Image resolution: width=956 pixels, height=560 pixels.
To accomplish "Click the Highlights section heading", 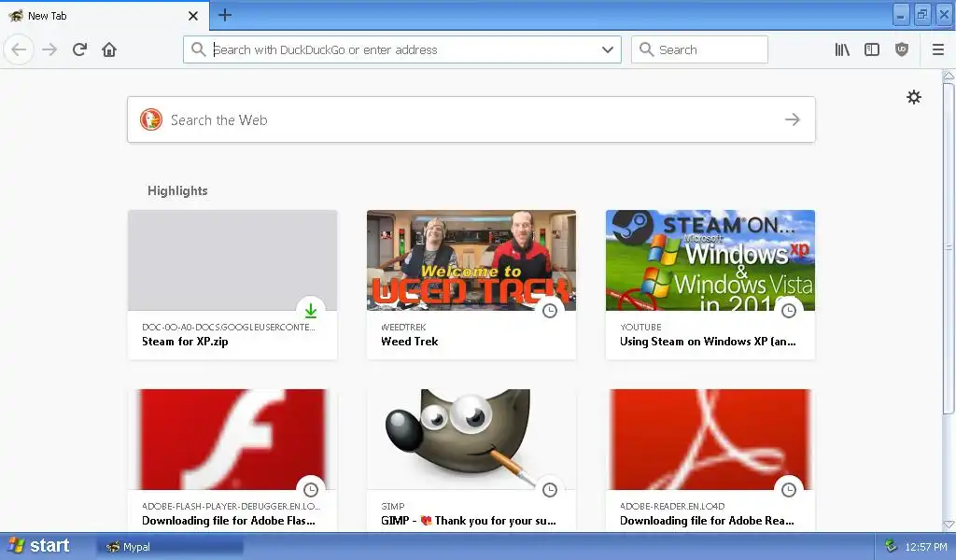I will point(177,190).
